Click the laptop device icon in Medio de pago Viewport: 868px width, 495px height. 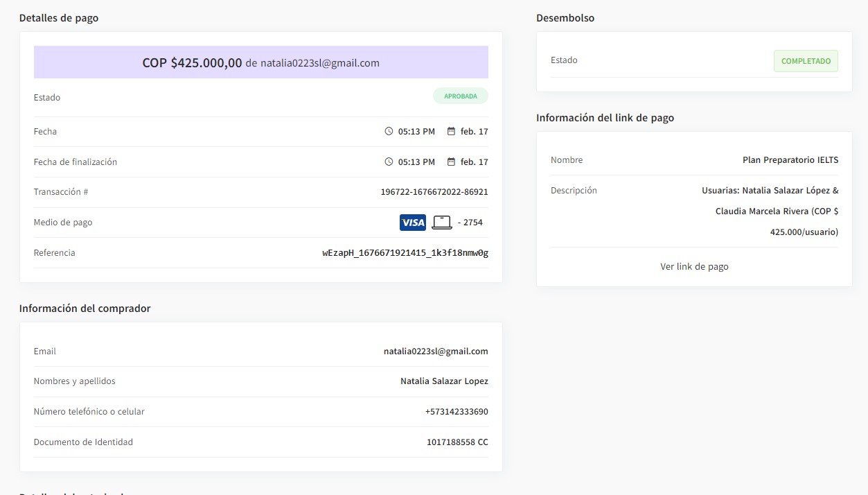(441, 223)
